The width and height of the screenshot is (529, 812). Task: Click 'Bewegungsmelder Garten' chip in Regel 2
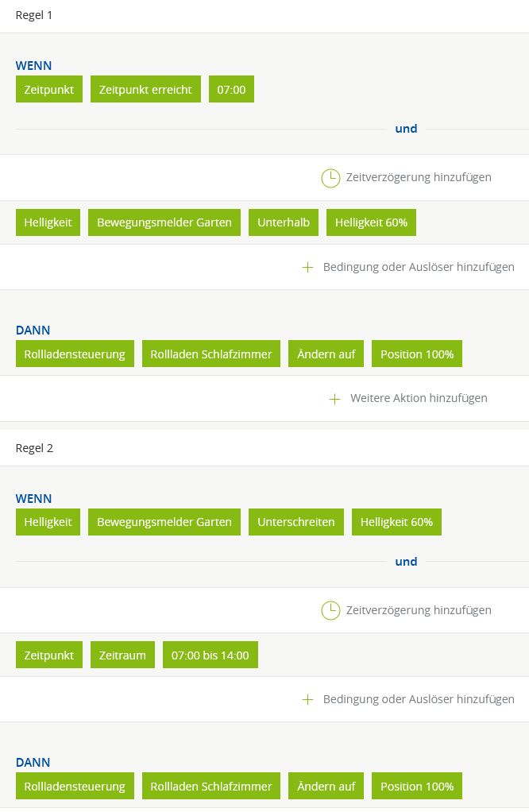[164, 522]
